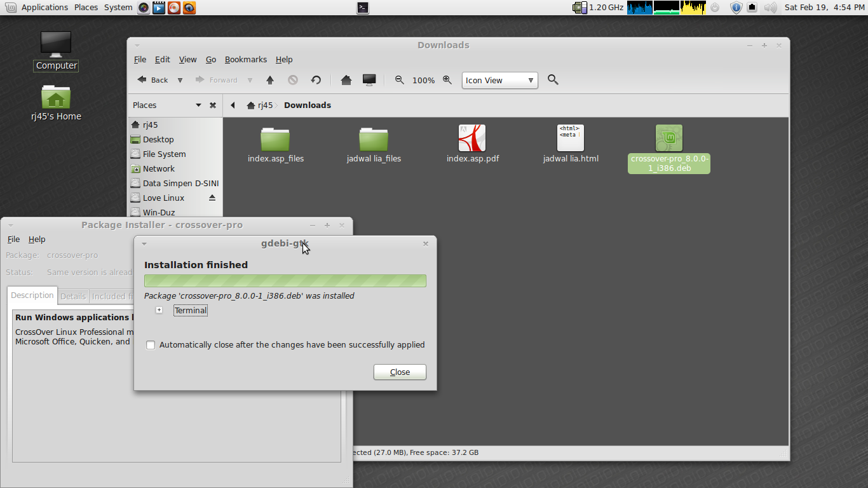
Task: Close the gdebi-gtk dialog with X
Action: point(426,243)
